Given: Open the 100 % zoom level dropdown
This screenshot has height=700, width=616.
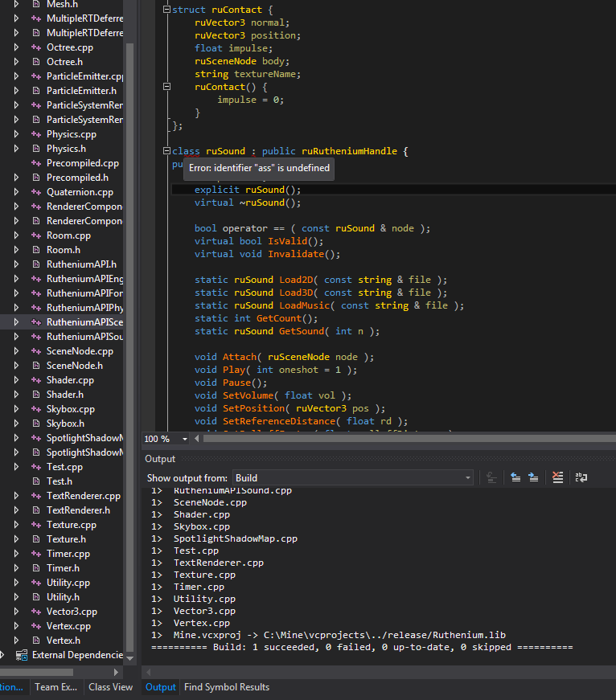Looking at the screenshot, I should pyautogui.click(x=185, y=439).
